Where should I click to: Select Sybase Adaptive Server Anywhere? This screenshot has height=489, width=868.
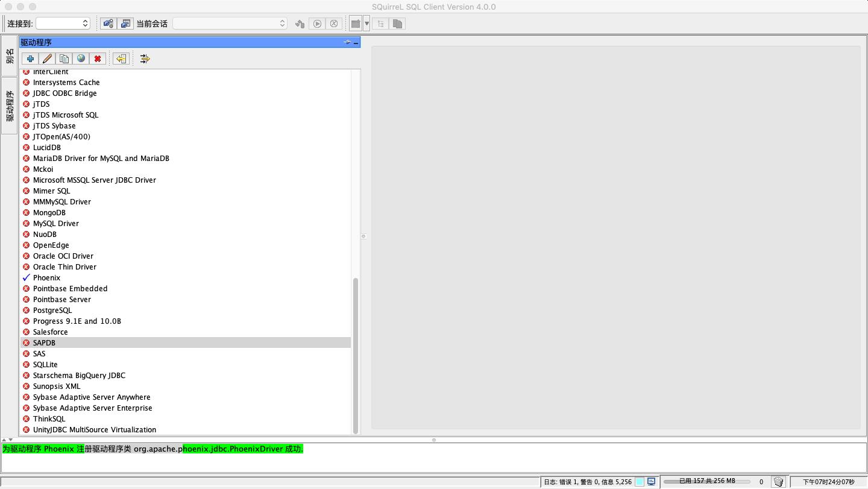pyautogui.click(x=186, y=397)
